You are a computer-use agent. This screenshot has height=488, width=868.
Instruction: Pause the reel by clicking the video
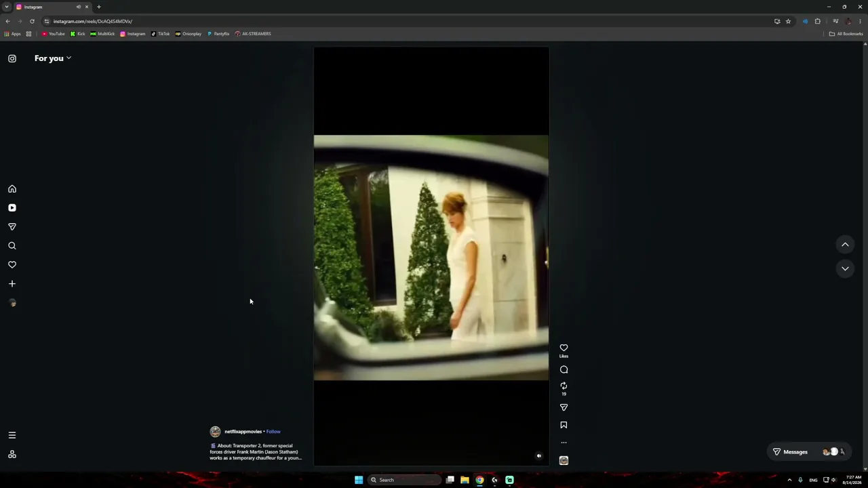(x=431, y=258)
